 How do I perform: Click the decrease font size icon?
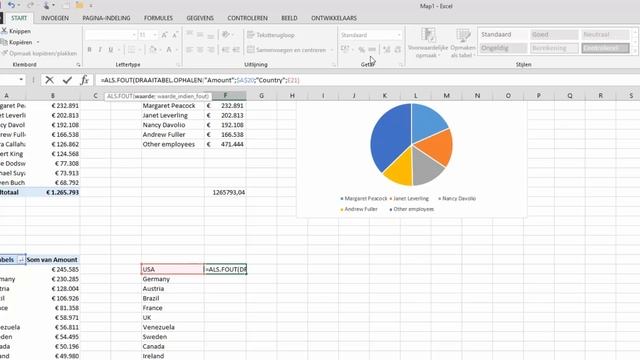point(175,35)
